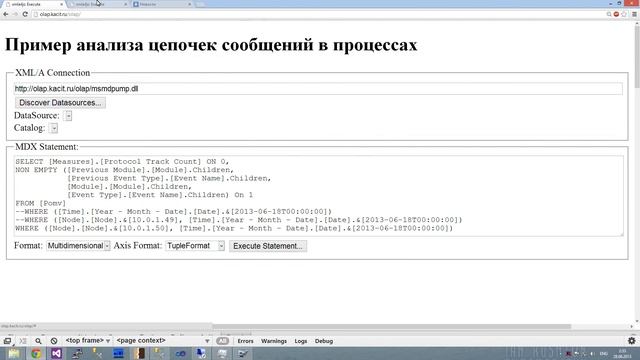Close the third browser tab

click(x=189, y=4)
